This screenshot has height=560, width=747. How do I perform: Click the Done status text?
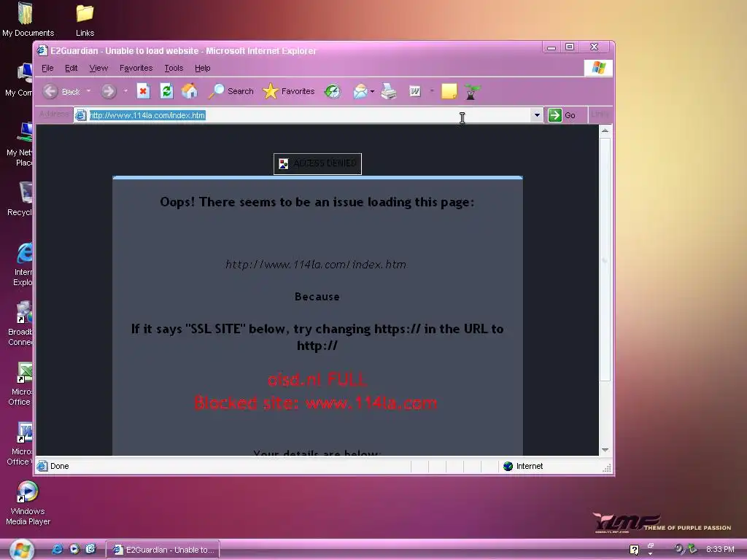coord(60,466)
